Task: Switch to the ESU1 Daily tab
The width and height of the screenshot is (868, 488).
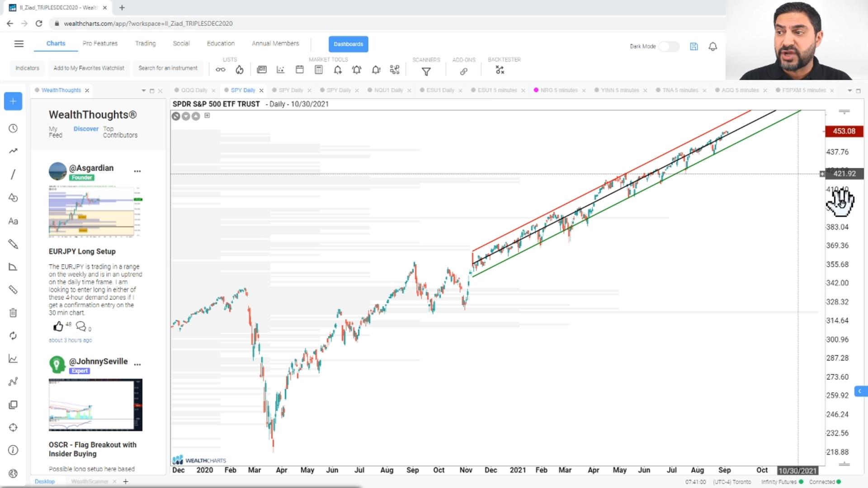Action: pos(440,90)
